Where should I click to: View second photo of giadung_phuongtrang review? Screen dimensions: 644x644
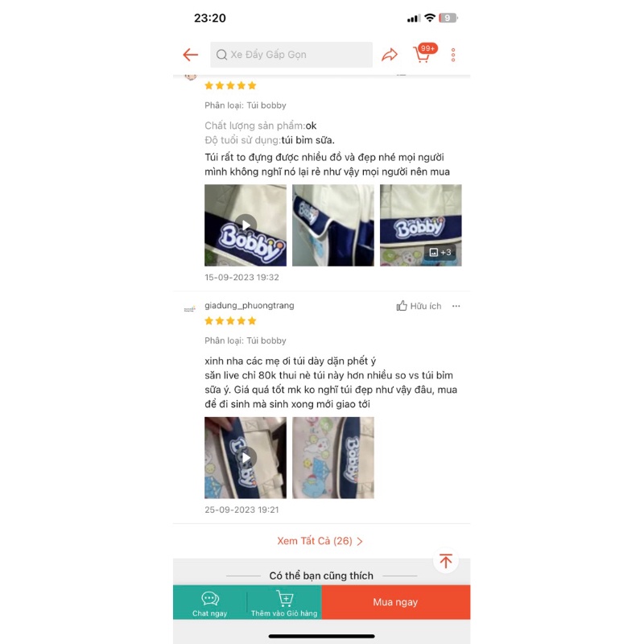(333, 457)
